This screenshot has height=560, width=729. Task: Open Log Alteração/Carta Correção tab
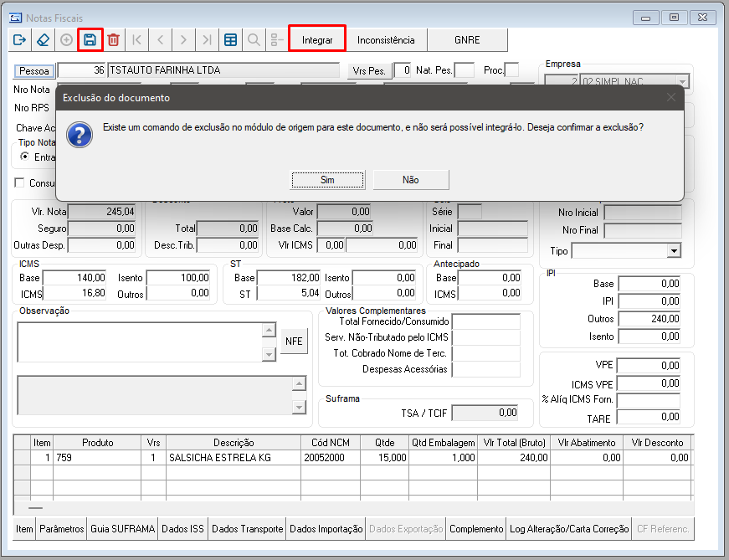[569, 529]
